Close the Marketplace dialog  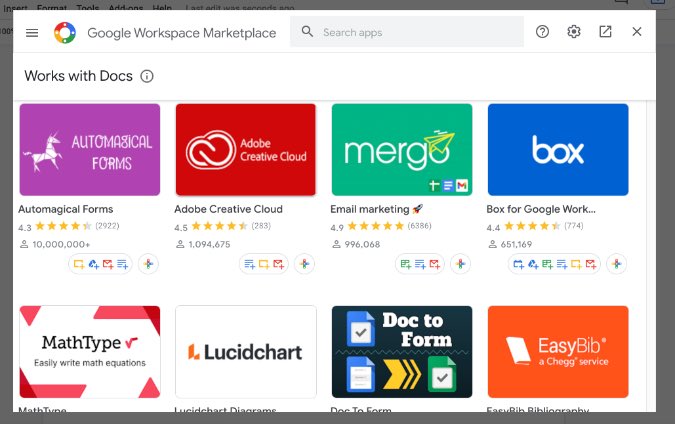coord(637,31)
